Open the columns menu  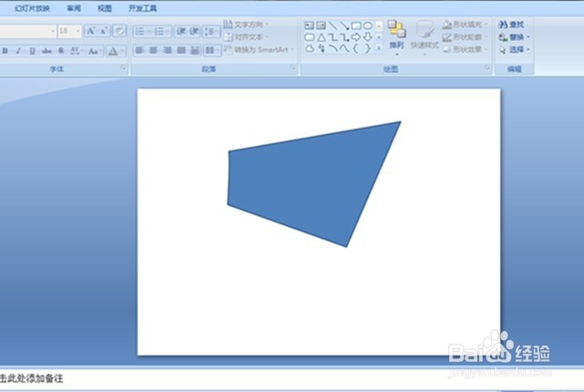[x=212, y=50]
